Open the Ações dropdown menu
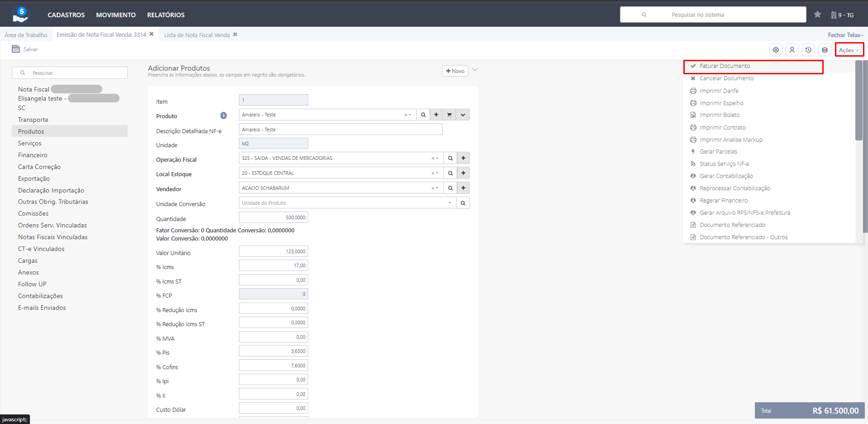 (849, 50)
